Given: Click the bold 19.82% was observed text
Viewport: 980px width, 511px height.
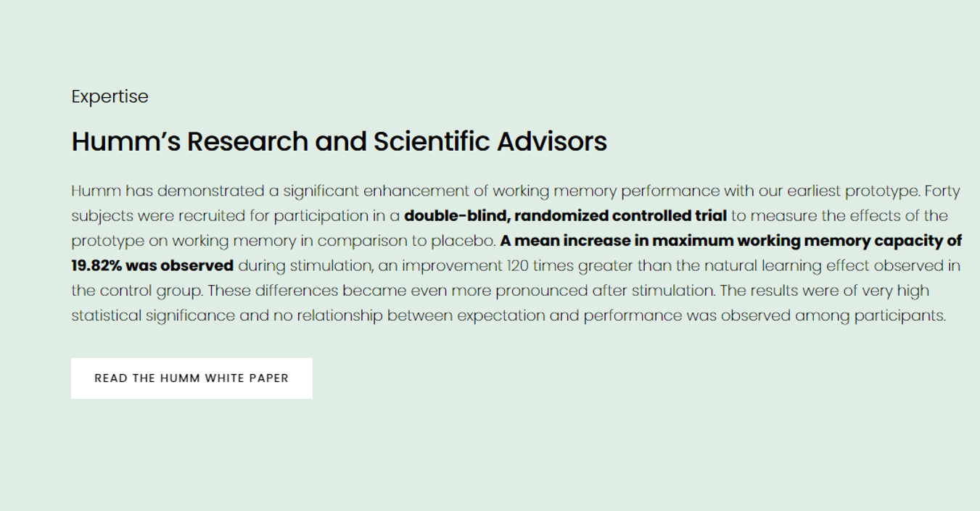Looking at the screenshot, I should [152, 265].
